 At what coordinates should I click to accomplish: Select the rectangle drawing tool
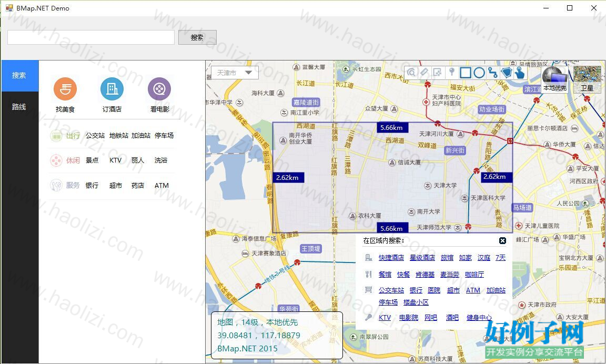(466, 72)
